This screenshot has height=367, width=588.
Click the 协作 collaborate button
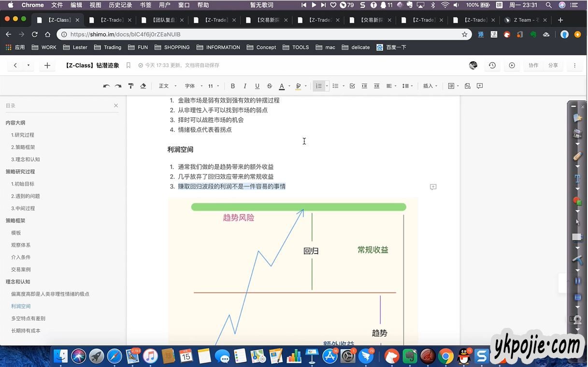533,65
